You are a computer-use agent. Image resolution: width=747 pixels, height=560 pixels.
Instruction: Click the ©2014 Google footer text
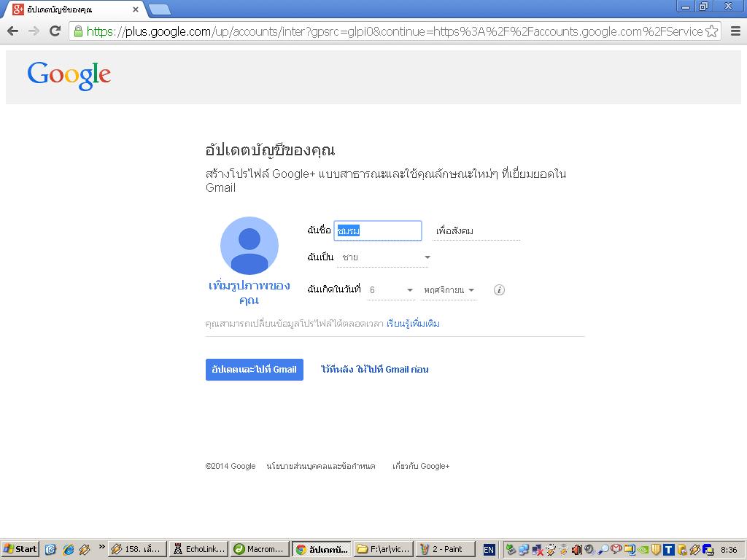pyautogui.click(x=230, y=466)
